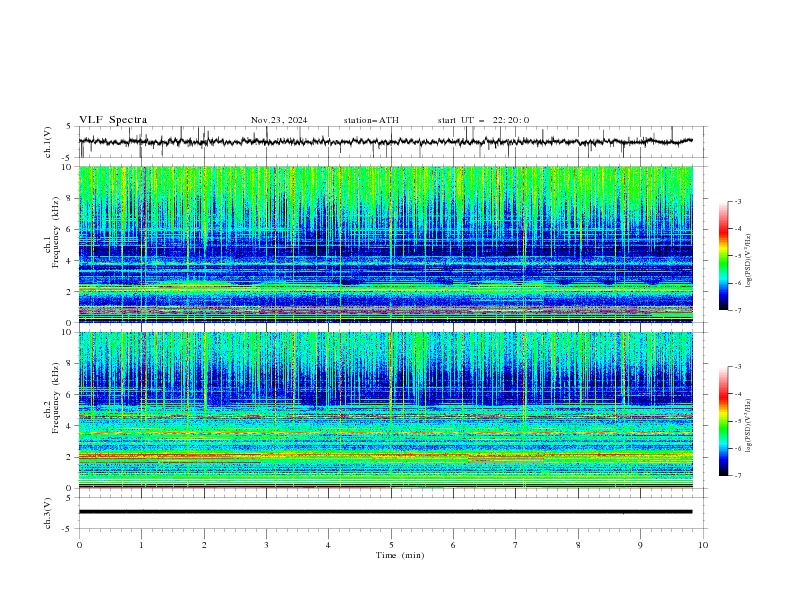Click the ch.3 flat waveform trace
Viewport: 792px width, 612px height.
(385, 512)
